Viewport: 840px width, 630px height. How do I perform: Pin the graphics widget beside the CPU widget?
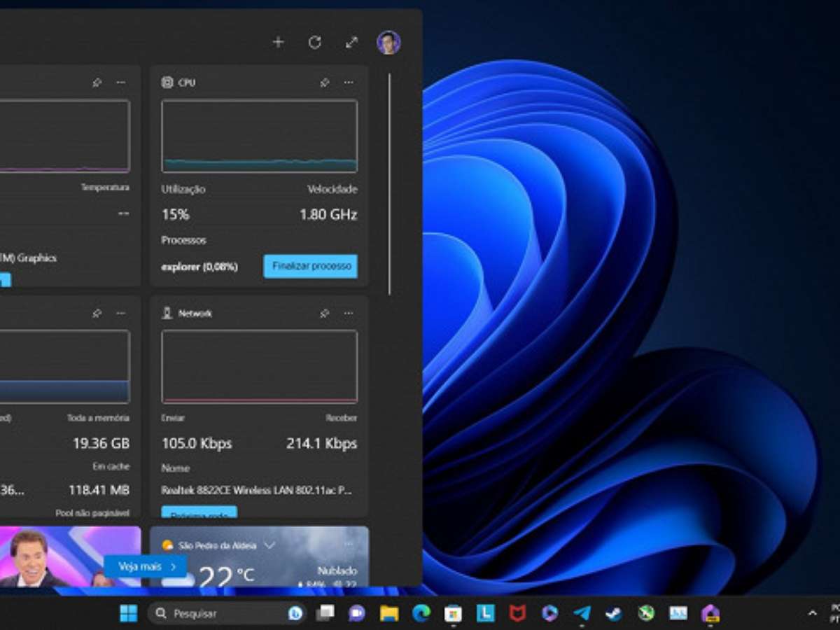point(97,83)
